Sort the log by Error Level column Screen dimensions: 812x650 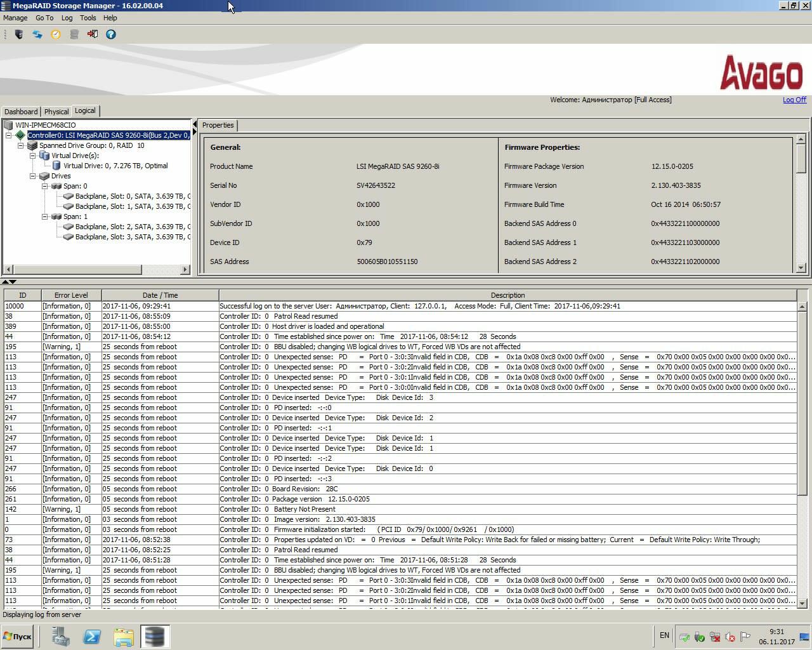pyautogui.click(x=71, y=295)
